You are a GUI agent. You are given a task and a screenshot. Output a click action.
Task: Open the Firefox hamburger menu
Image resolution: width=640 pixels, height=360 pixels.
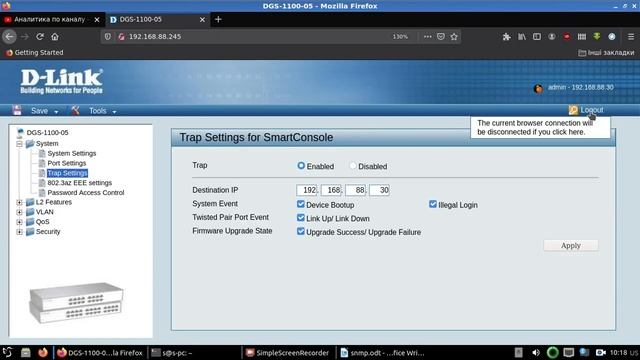click(x=631, y=37)
